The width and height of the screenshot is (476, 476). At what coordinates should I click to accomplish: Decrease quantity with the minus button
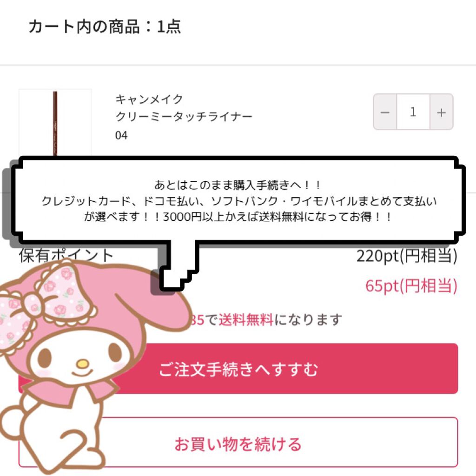click(x=385, y=112)
